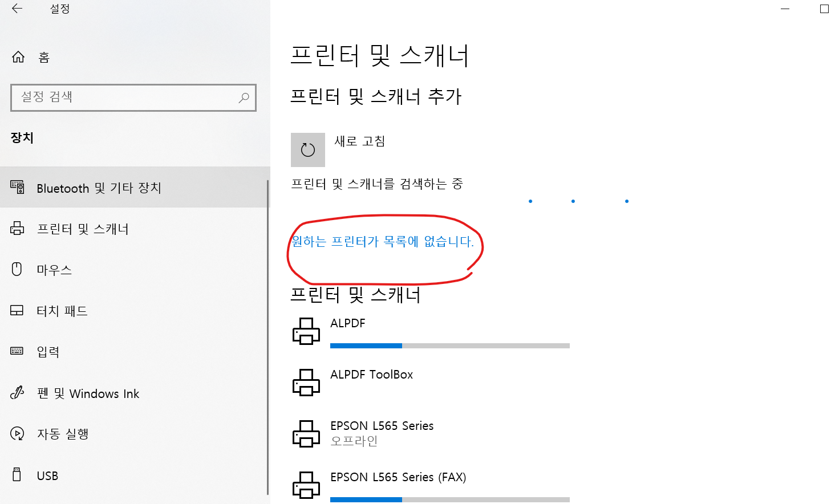The image size is (831, 504).
Task: Click the back arrow in Settings
Action: [x=17, y=9]
